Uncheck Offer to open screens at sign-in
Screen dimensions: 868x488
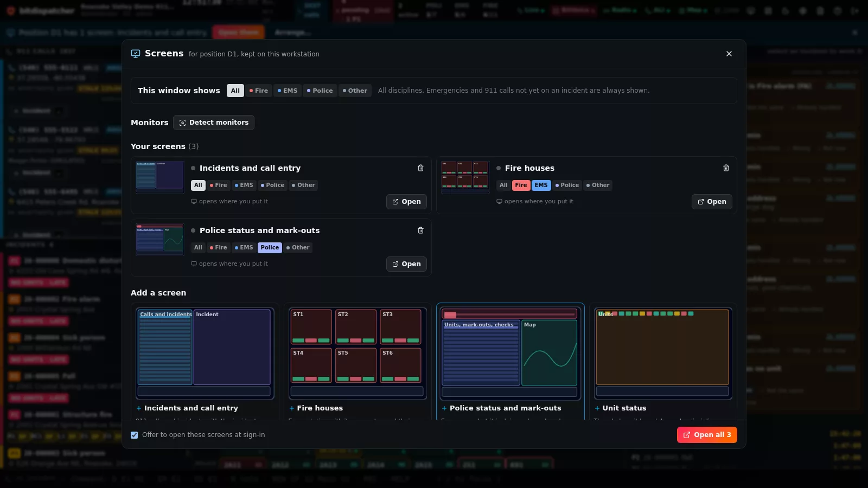pos(135,435)
